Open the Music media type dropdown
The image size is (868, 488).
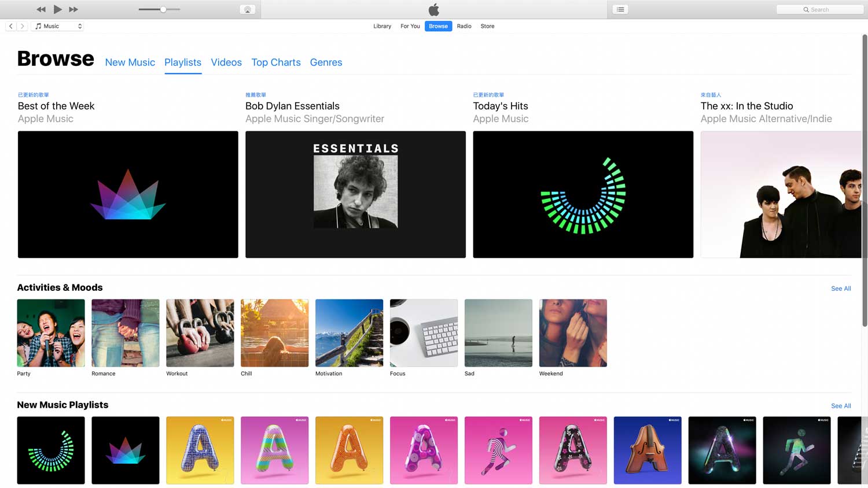(x=58, y=26)
